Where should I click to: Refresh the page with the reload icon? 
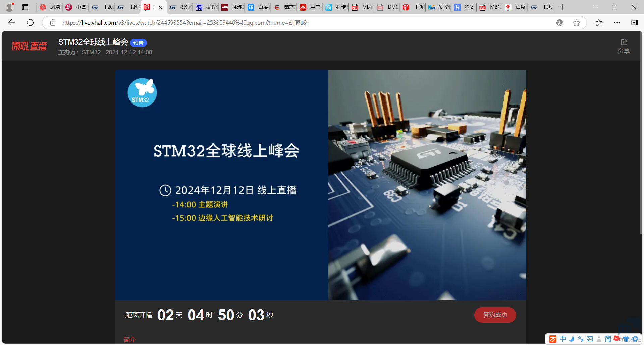(30, 22)
